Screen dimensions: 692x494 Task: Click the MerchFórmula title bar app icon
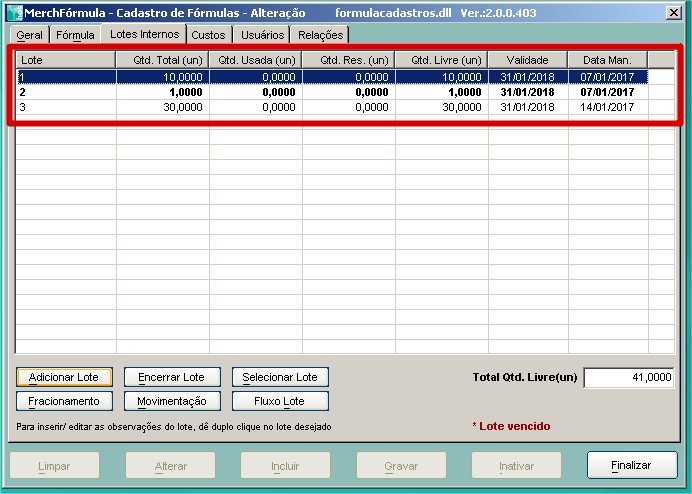click(x=14, y=14)
